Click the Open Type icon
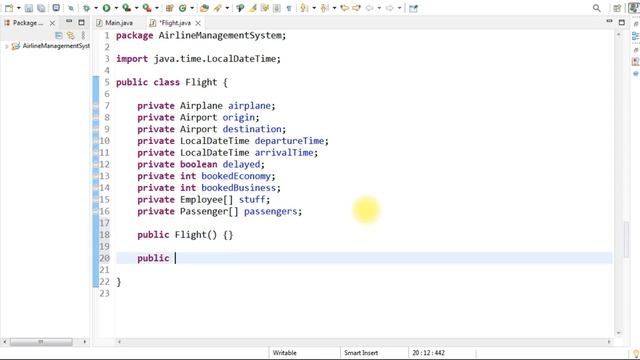The image size is (640, 360). 204,8
